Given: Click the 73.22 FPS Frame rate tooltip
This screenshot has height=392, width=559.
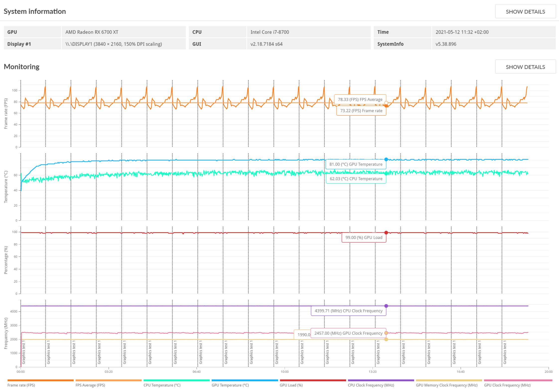Looking at the screenshot, I should [361, 111].
